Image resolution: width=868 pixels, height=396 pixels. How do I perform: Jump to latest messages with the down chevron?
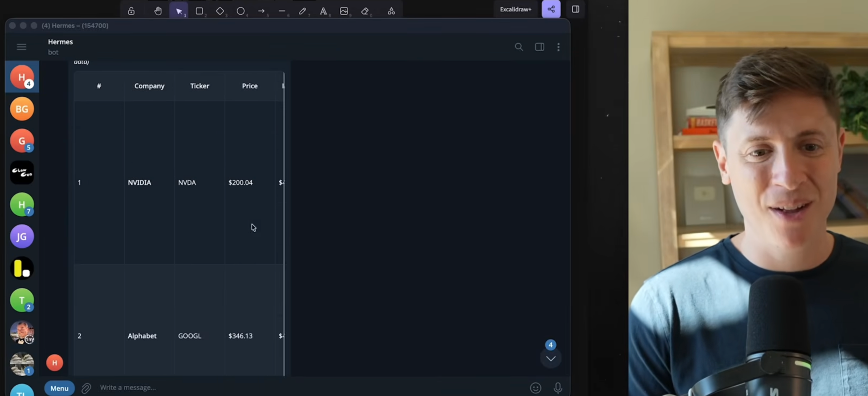[551, 358]
